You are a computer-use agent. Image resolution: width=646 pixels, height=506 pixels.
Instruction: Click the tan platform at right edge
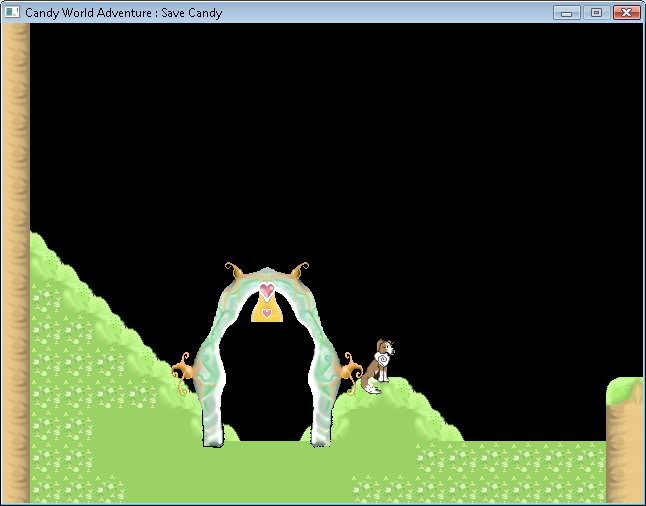point(625,439)
